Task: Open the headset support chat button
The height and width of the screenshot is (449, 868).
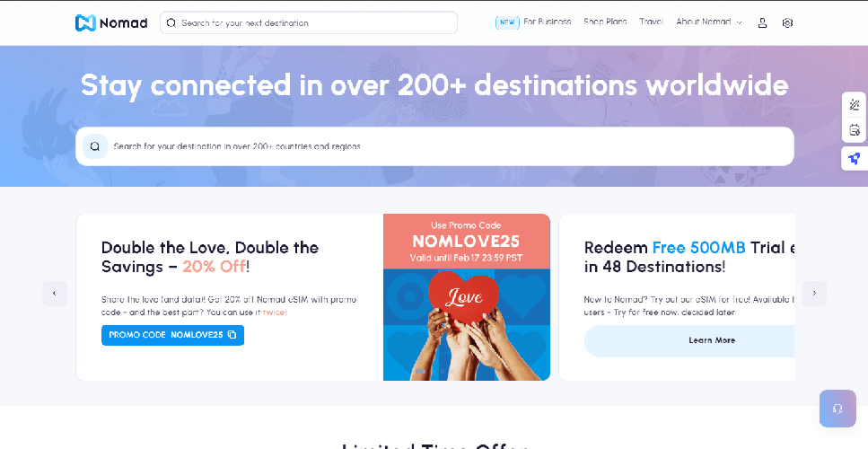Action: tap(837, 409)
